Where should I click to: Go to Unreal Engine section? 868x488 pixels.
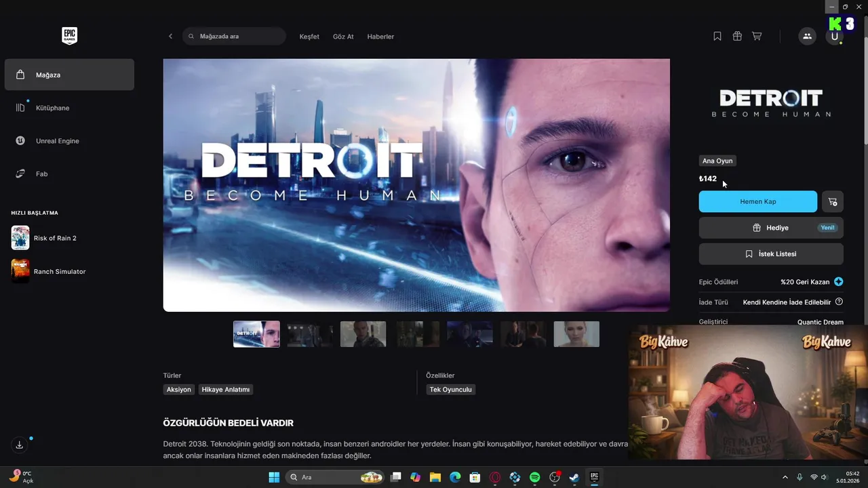pos(69,141)
